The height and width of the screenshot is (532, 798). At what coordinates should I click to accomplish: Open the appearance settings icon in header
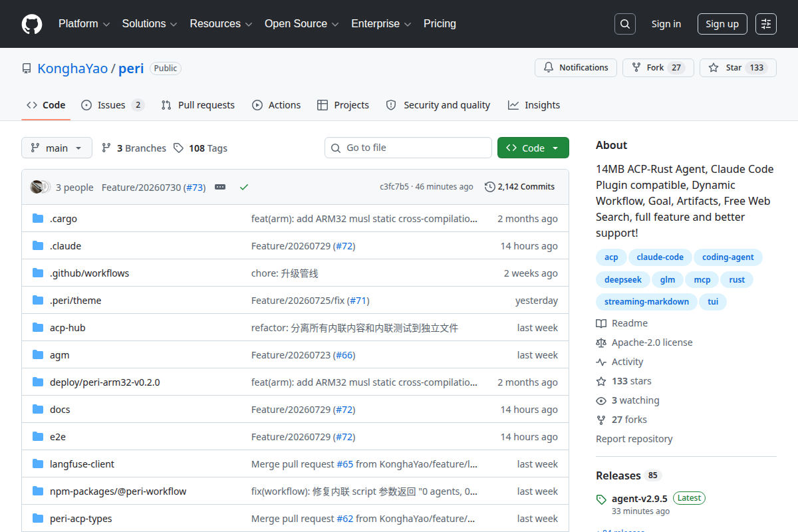click(766, 24)
